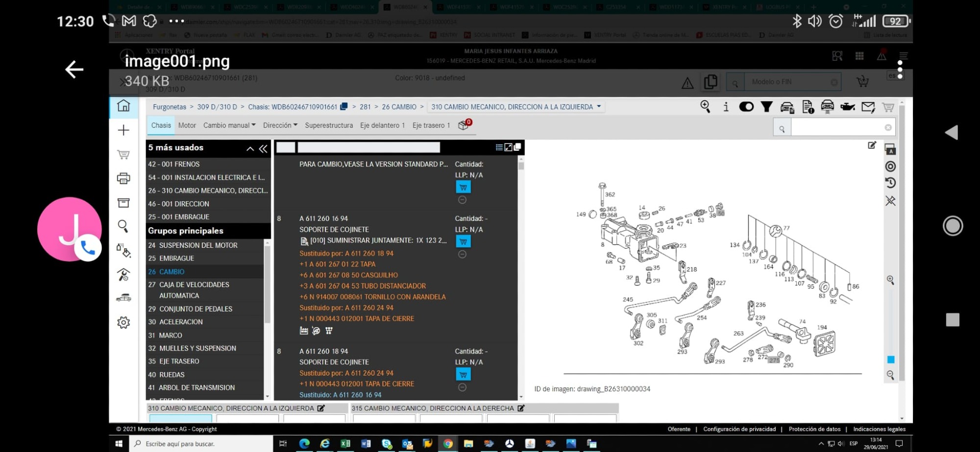This screenshot has height=452, width=980.
Task: Click the history clock icon beside drawing
Action: pyautogui.click(x=890, y=183)
